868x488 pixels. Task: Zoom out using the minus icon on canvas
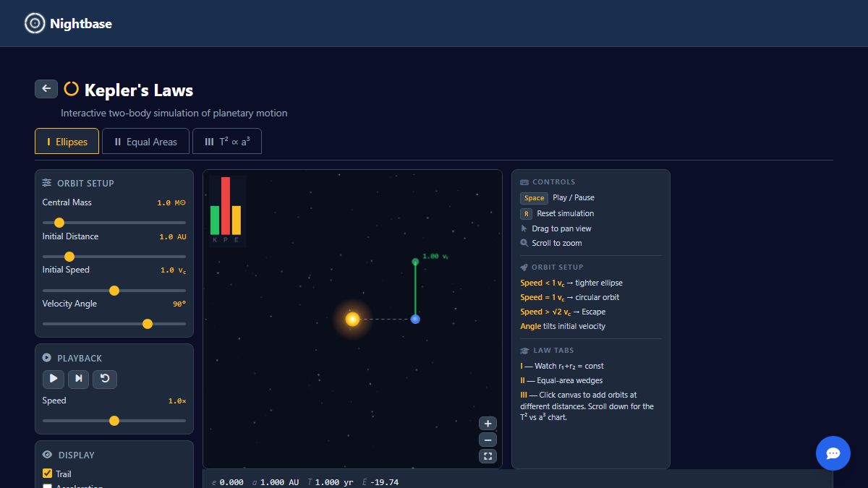click(488, 440)
